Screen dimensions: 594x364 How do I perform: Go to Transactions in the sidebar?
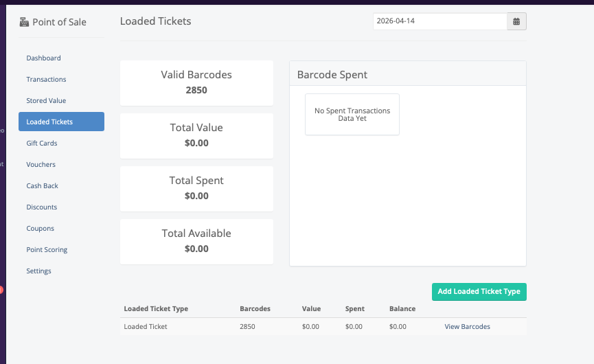pyautogui.click(x=46, y=80)
